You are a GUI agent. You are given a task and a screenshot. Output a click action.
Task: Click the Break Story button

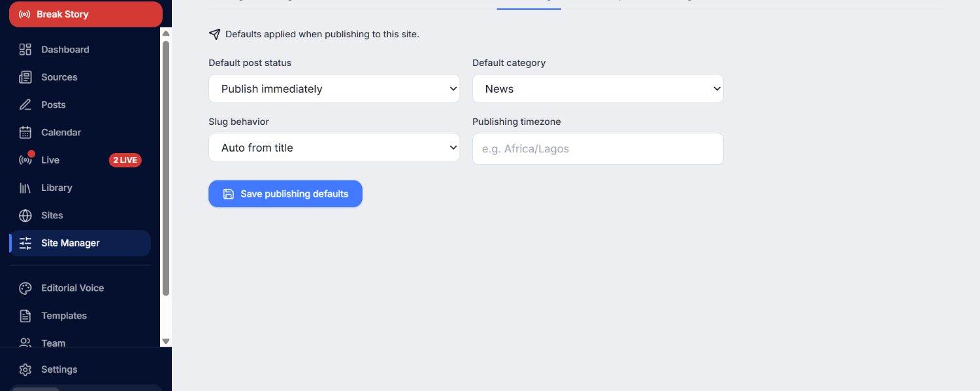point(86,14)
